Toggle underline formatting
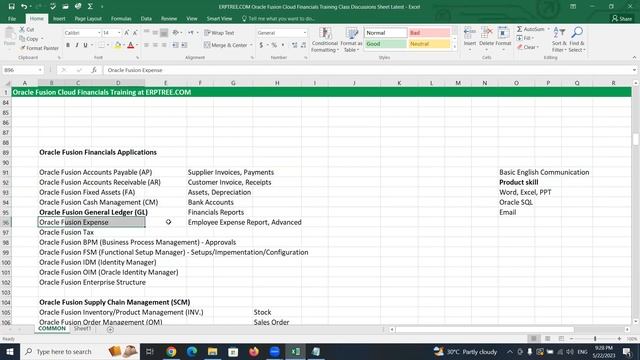Viewport: 640px width, 360px height. pyautogui.click(x=85, y=45)
